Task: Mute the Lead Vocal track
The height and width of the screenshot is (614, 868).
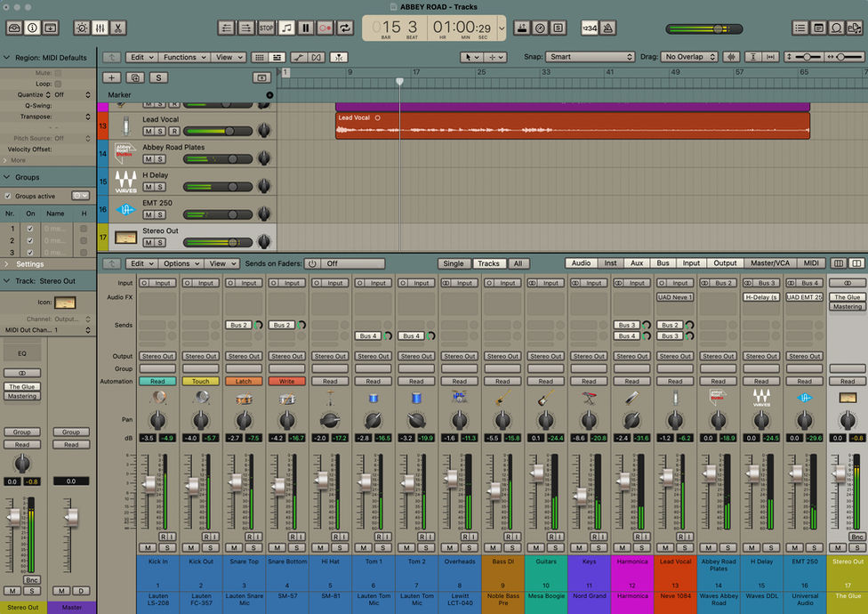Action: pos(148,131)
